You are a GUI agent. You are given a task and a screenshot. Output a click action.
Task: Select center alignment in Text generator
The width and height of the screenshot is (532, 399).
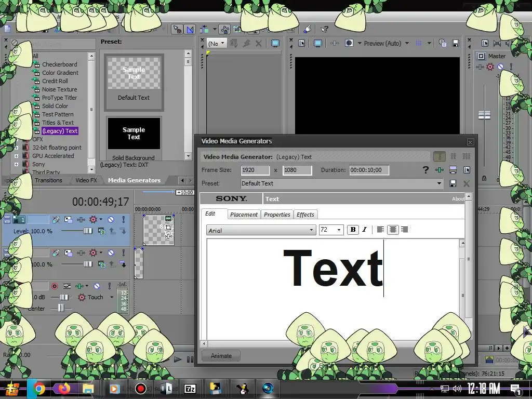[x=393, y=230]
